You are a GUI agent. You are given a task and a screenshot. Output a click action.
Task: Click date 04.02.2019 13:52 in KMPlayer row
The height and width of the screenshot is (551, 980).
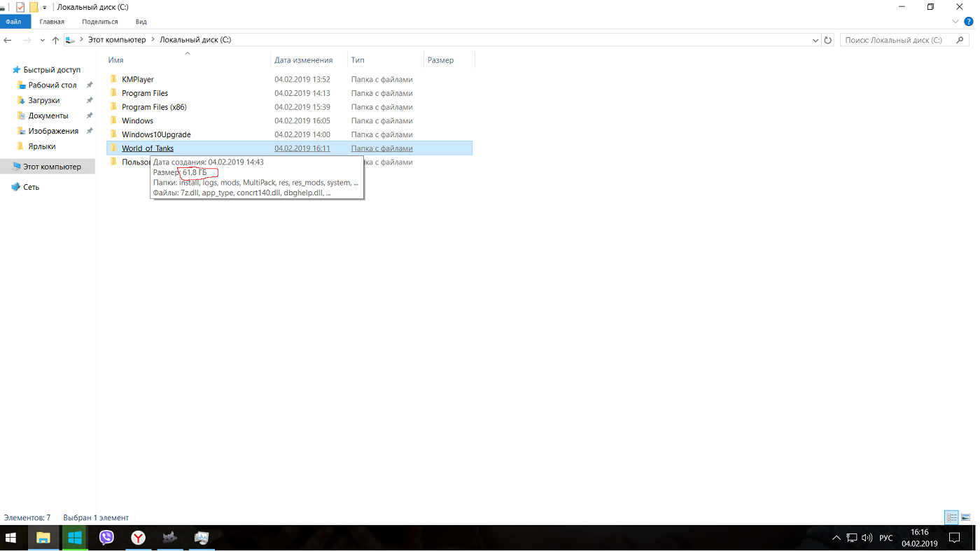point(302,79)
